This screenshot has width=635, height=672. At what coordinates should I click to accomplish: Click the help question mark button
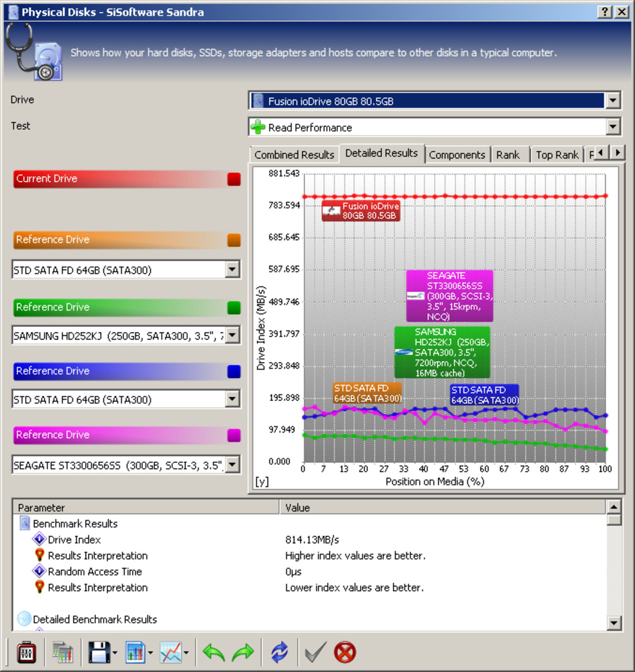[605, 12]
